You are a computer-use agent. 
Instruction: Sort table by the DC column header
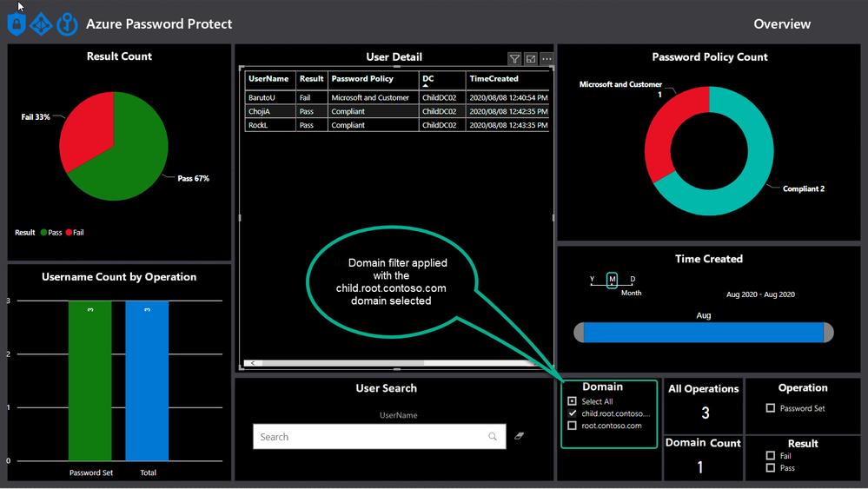point(441,79)
